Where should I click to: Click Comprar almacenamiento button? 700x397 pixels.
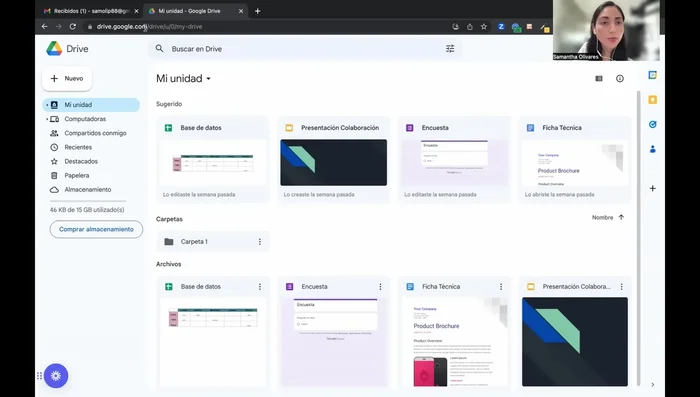pos(96,229)
